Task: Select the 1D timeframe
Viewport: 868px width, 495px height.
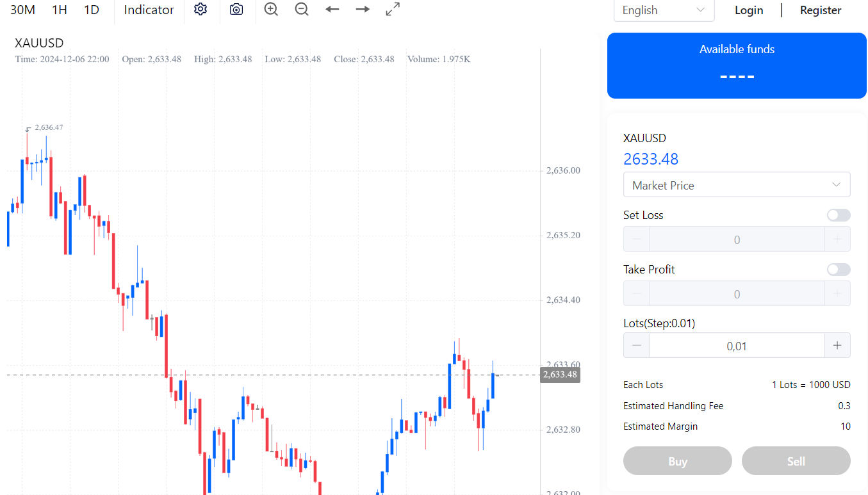Action: coord(92,10)
